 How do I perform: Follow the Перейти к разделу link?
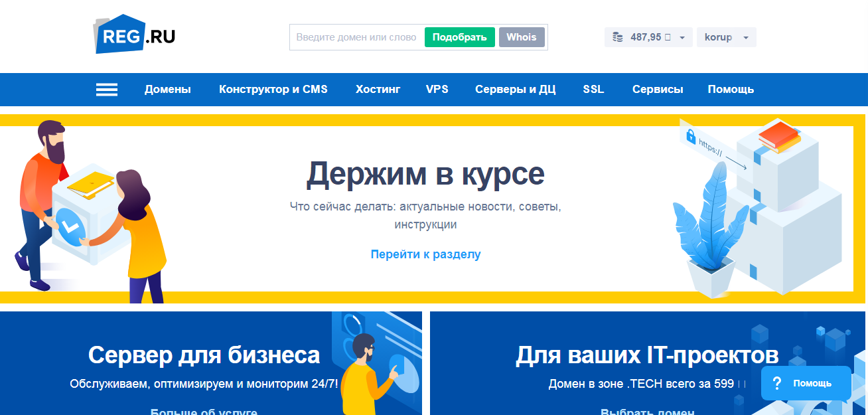pyautogui.click(x=425, y=254)
